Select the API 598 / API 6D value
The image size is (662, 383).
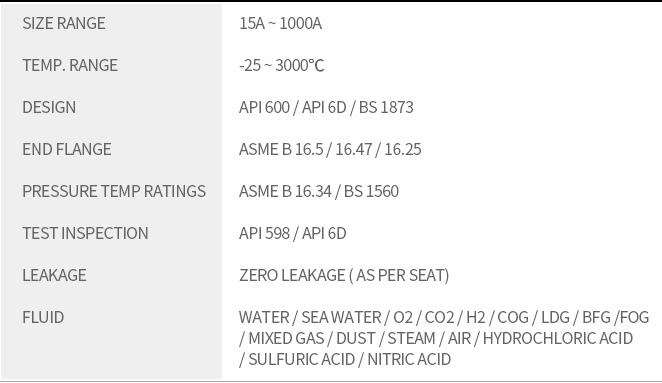(293, 234)
